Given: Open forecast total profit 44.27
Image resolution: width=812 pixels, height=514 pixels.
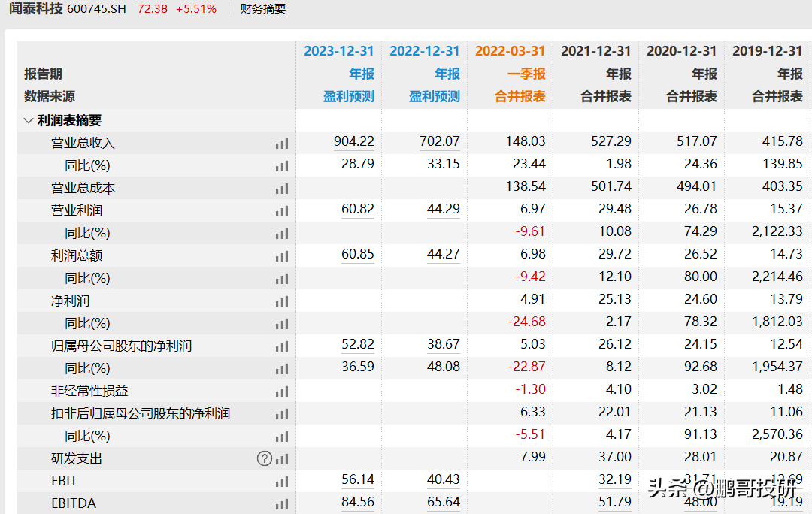Looking at the screenshot, I should click(x=444, y=254).
